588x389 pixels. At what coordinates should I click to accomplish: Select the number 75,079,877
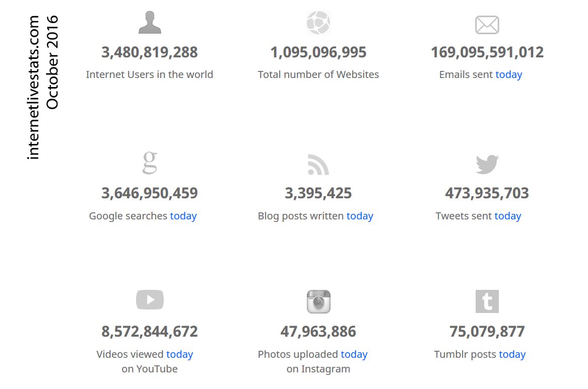point(487,332)
